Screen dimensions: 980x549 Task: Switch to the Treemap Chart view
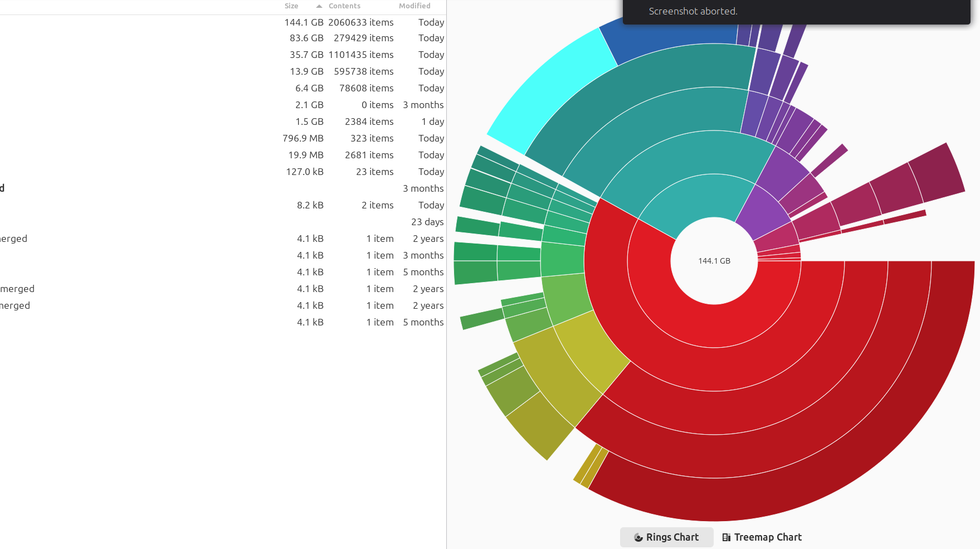click(x=762, y=537)
